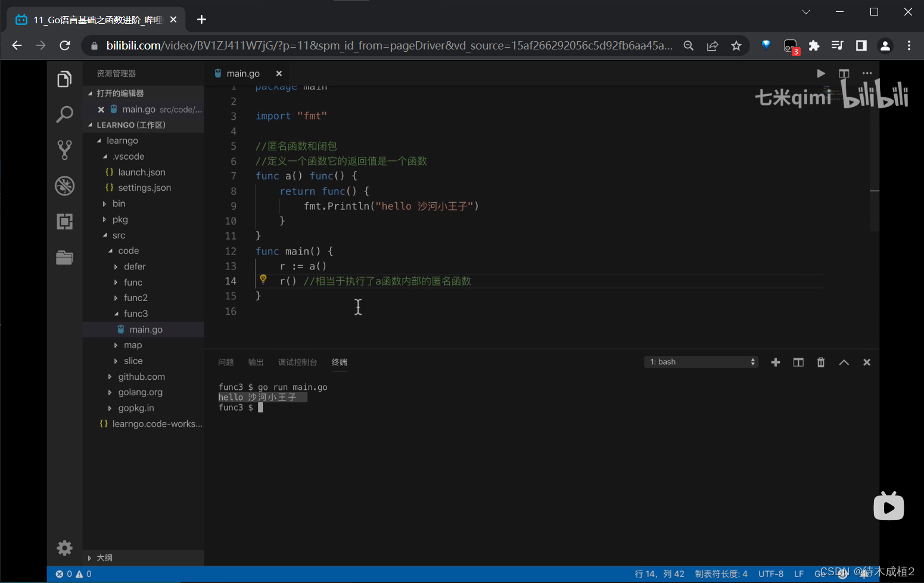Open Chrome three-dot menu
924x583 pixels.
pyautogui.click(x=909, y=45)
